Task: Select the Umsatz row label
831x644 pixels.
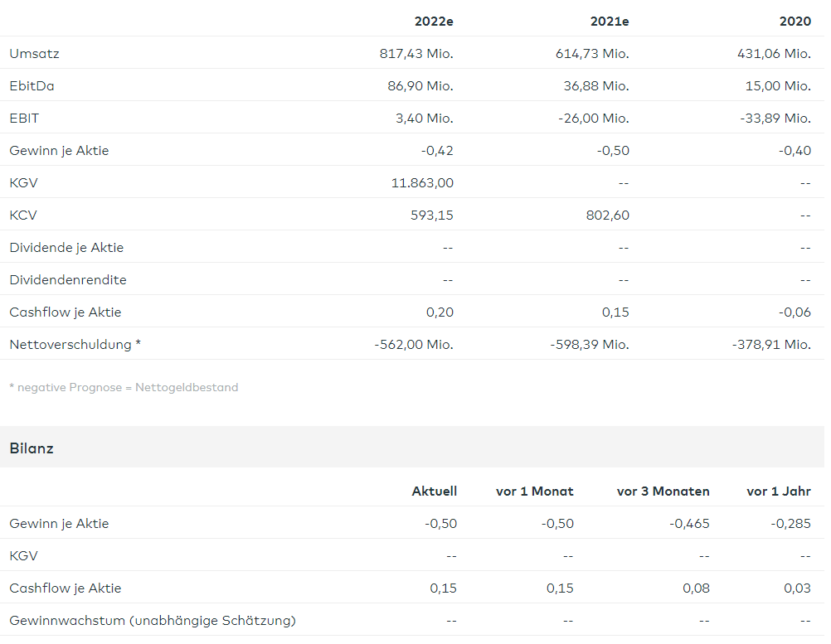Action: click(x=34, y=54)
